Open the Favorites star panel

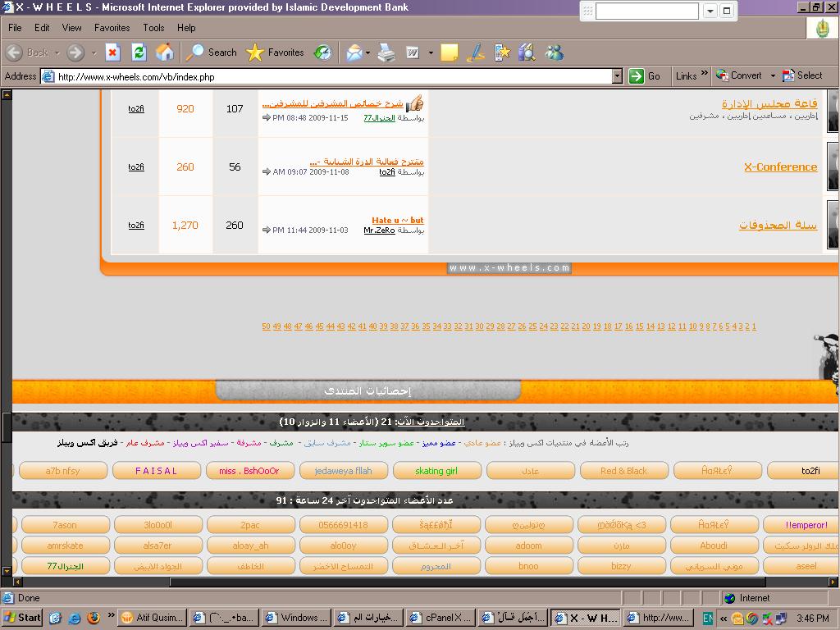(x=276, y=52)
